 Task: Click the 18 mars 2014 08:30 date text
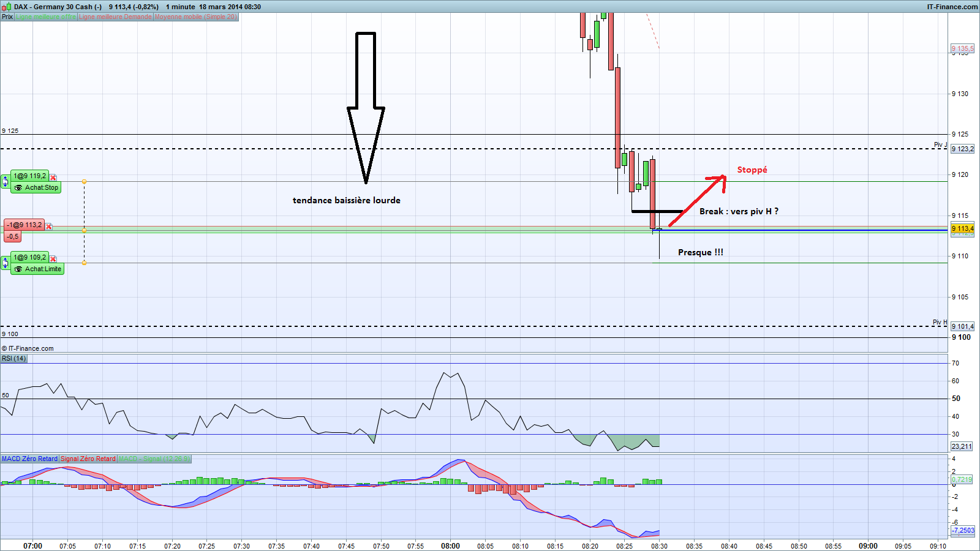click(230, 7)
